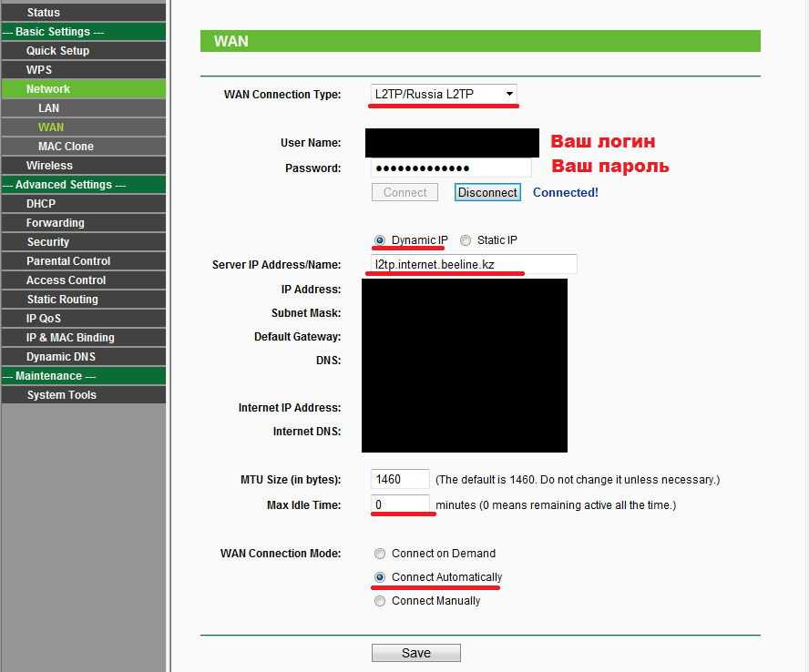Screen dimensions: 809x672
Task: Choose Connect Manually mode
Action: [x=380, y=601]
